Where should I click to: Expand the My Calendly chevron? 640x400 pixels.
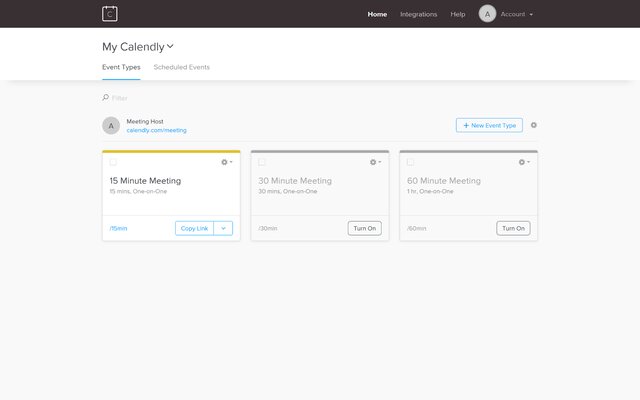tap(170, 46)
